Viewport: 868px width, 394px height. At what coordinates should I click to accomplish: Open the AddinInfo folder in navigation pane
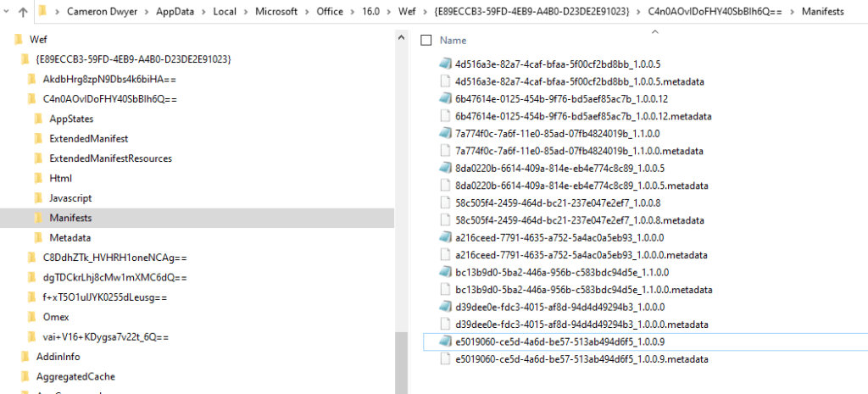pos(58,357)
